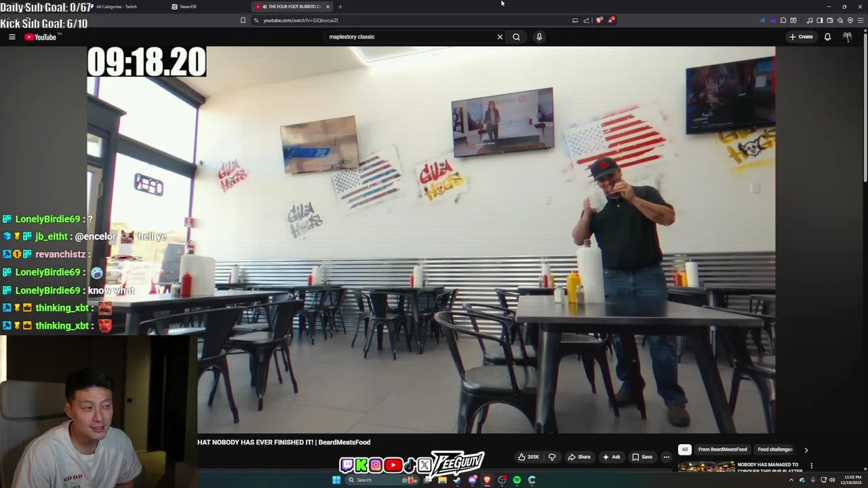Click the video title 'BeardMeatsFood' text
The height and width of the screenshot is (488, 868).
pyautogui.click(x=344, y=442)
